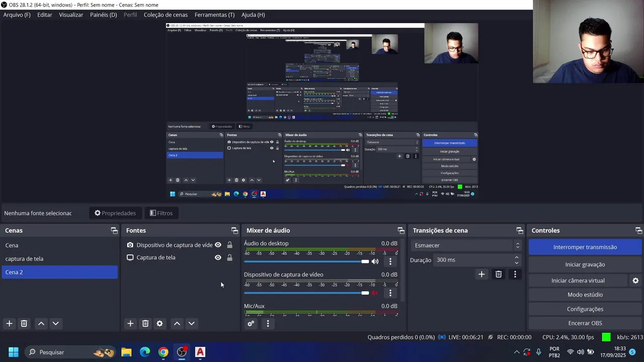Open transition properties three dots

point(515,274)
